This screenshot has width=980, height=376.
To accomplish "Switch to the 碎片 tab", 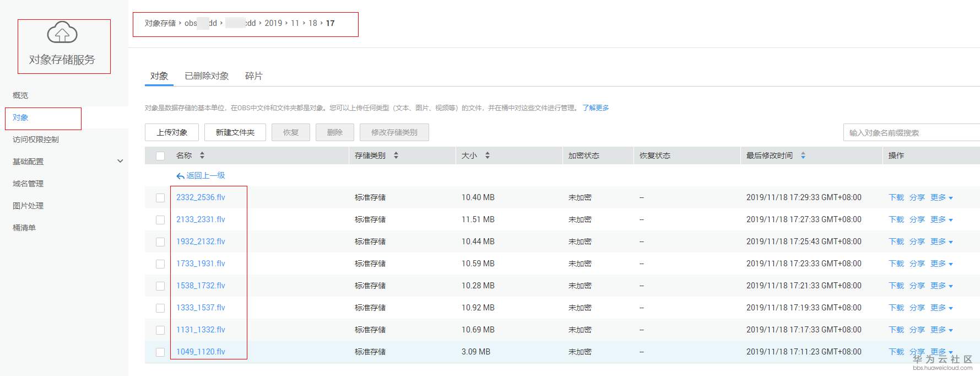I will tap(254, 76).
